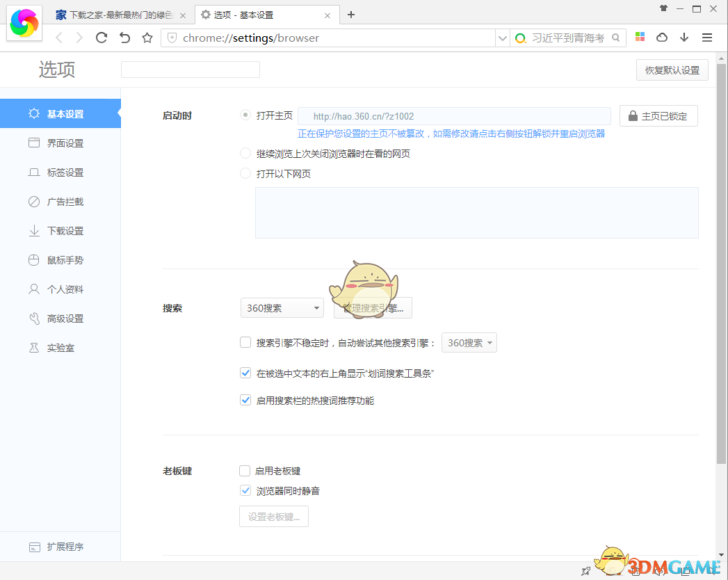Viewport: 728px width, 580px height.
Task: Open the 360搜索 search engine dropdown
Action: pyautogui.click(x=282, y=307)
